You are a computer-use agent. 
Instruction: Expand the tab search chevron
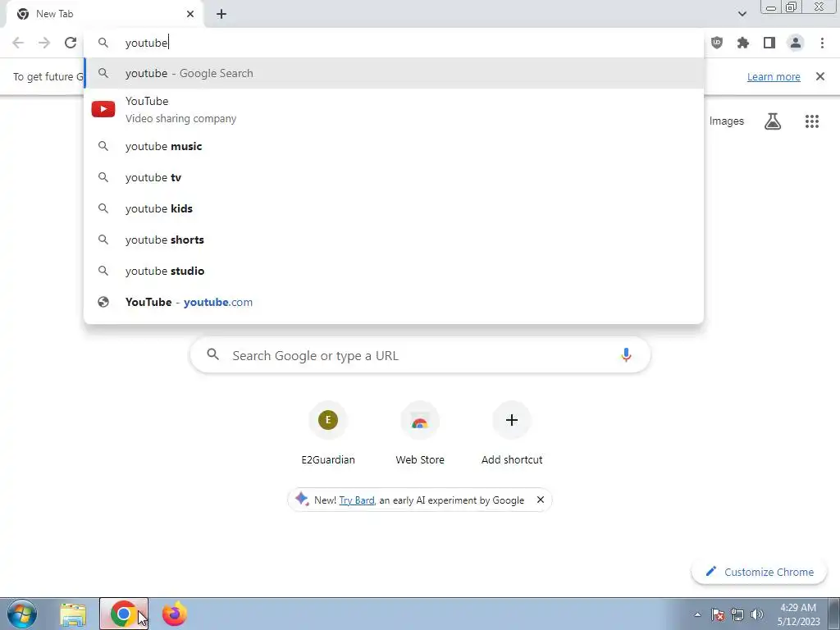[742, 14]
